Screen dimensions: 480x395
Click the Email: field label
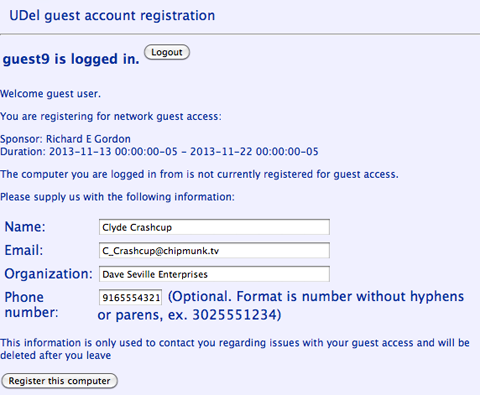click(x=24, y=250)
